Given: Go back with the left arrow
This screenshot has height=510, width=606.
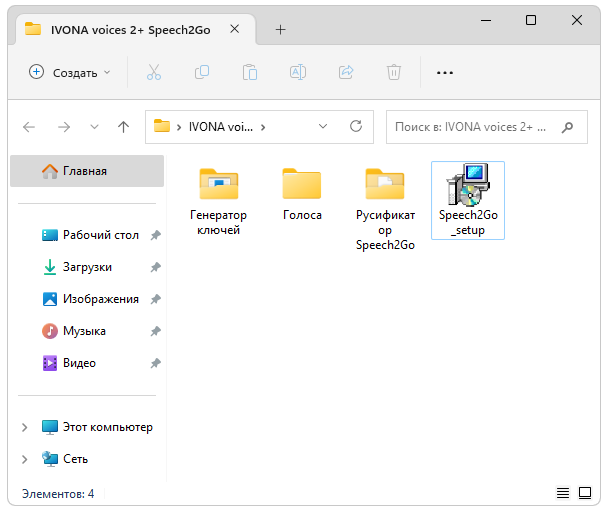Looking at the screenshot, I should [x=29, y=127].
